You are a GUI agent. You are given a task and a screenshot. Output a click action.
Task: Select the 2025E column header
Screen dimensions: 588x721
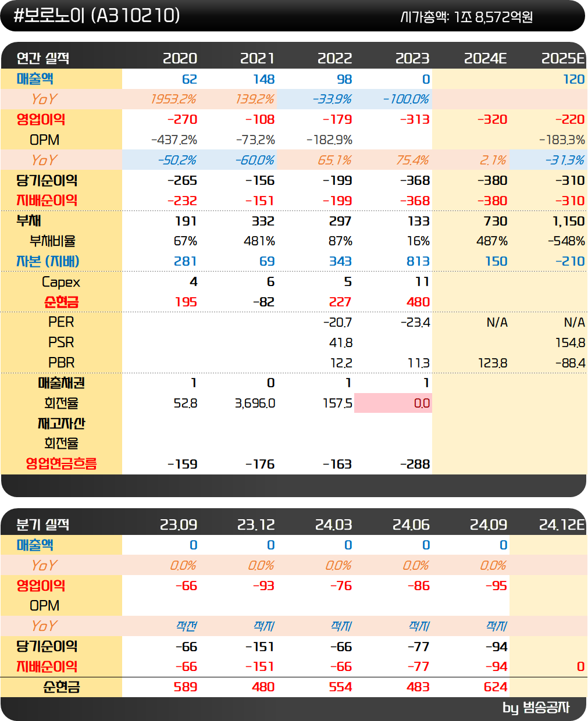pos(562,58)
